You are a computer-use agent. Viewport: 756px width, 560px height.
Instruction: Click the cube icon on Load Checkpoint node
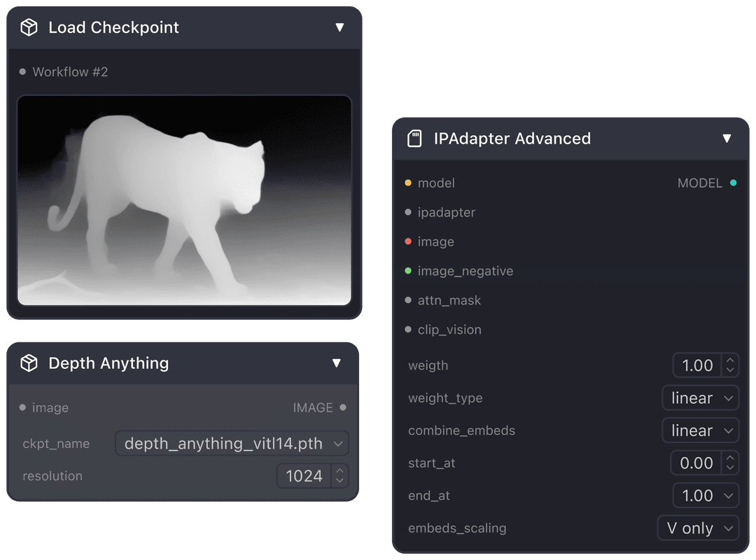click(29, 27)
